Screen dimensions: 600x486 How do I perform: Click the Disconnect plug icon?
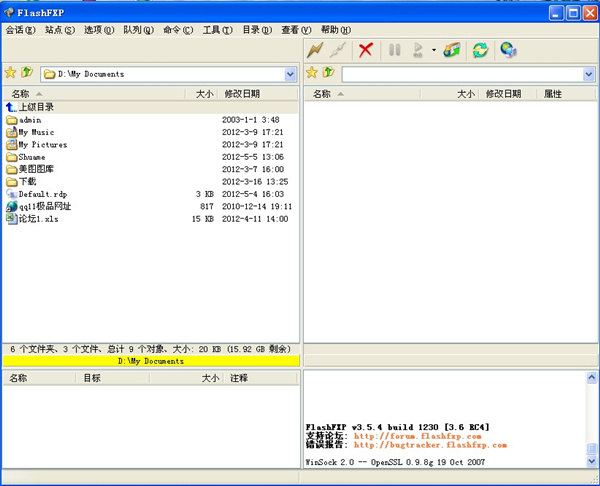[339, 50]
